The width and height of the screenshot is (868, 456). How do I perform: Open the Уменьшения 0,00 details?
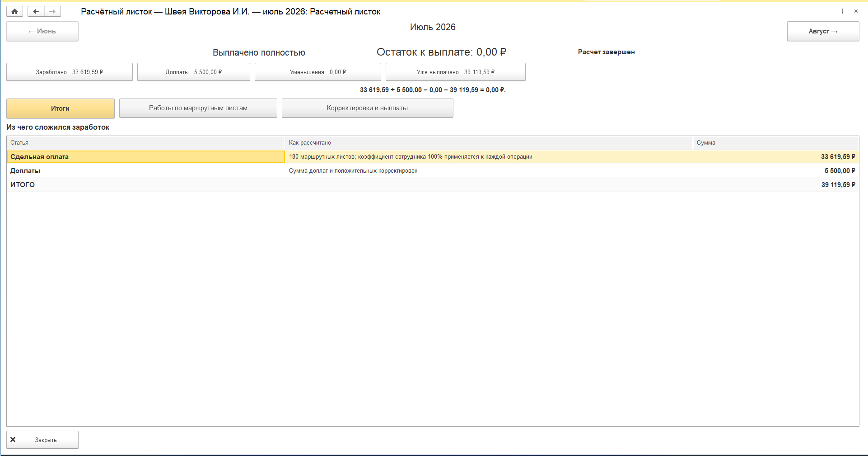(318, 72)
